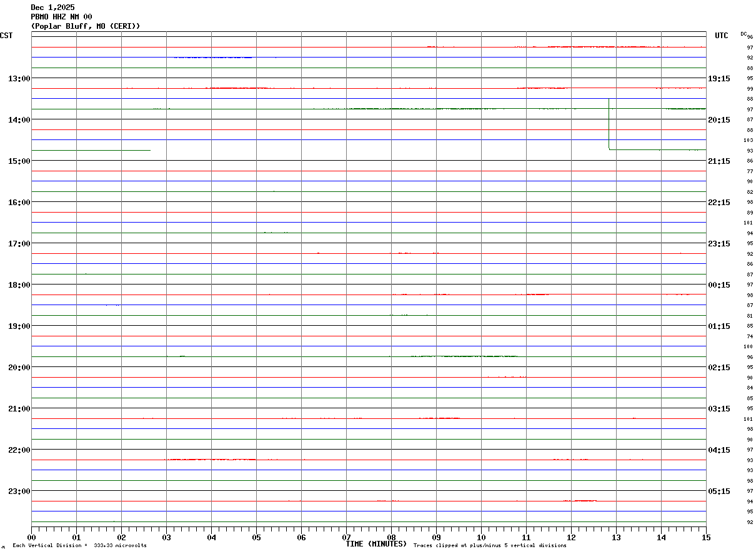Select the 22:00 CST time label
The width and height of the screenshot is (756, 554).
tap(19, 450)
